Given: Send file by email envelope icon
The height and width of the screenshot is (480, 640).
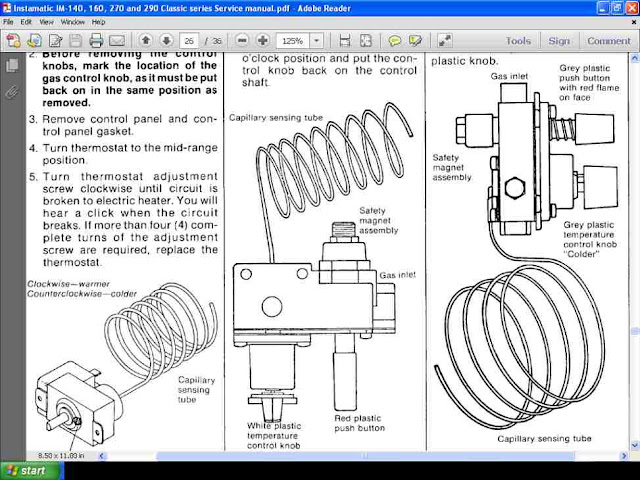Looking at the screenshot, I should coord(117,40).
